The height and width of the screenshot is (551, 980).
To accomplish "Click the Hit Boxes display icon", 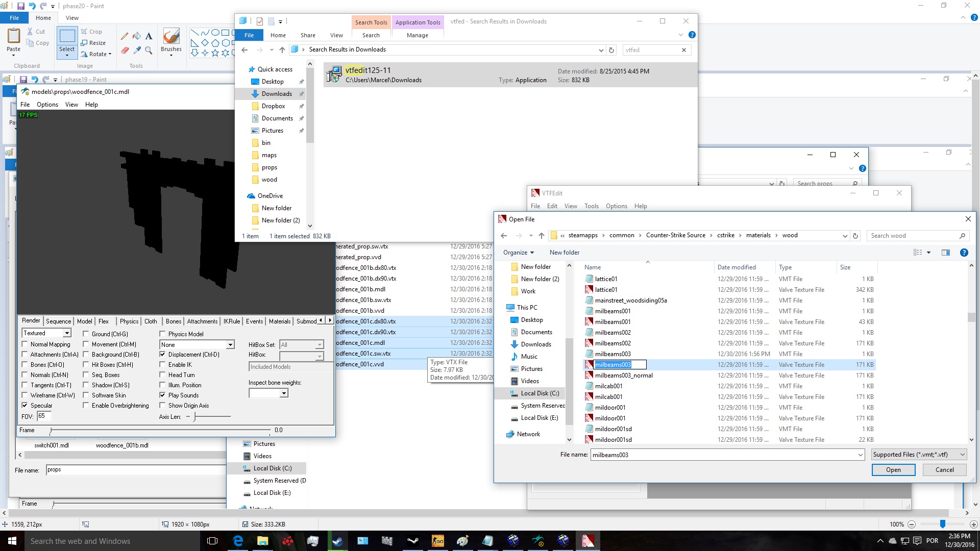I will click(x=85, y=364).
